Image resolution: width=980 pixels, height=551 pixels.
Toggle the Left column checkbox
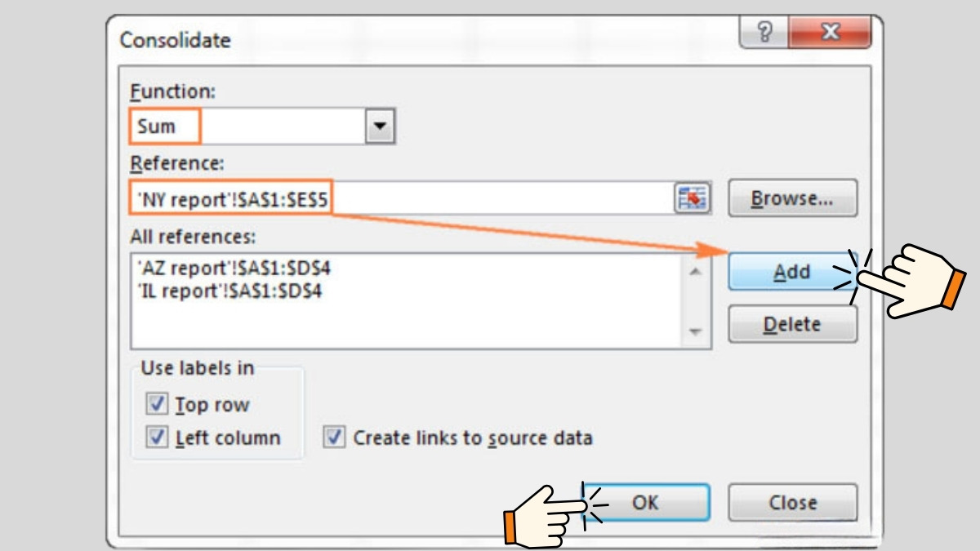pyautogui.click(x=156, y=438)
